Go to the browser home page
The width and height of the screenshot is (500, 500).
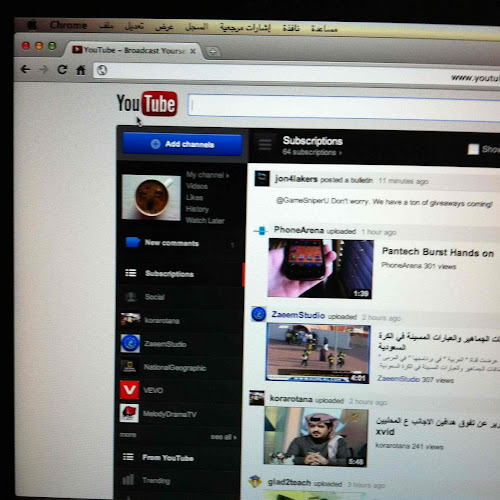click(81, 70)
